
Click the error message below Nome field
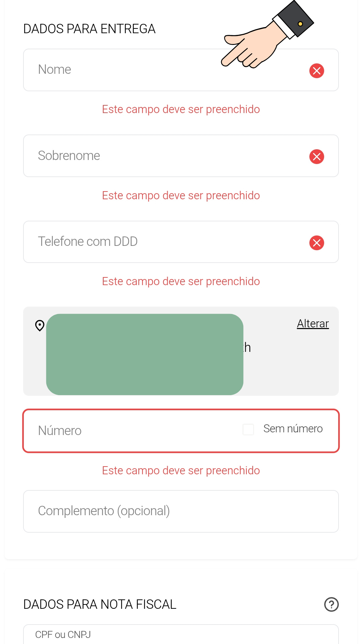click(181, 109)
